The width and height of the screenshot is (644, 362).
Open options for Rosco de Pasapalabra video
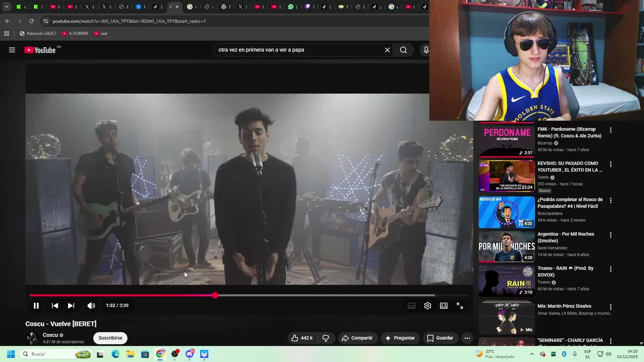611,201
